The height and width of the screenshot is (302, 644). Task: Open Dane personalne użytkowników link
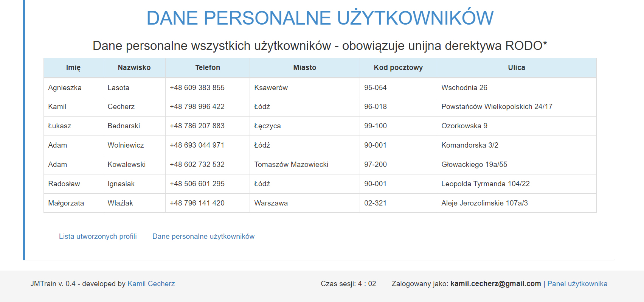click(x=203, y=236)
